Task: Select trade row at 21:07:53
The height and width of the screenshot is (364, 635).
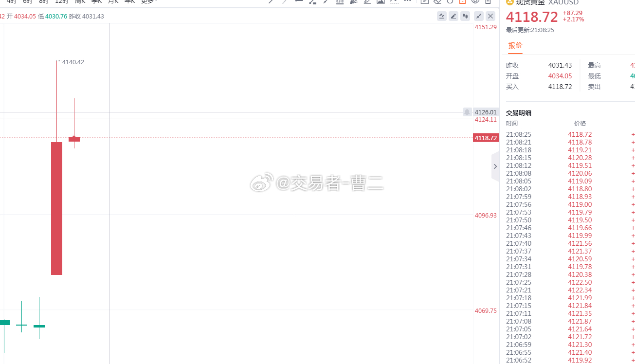Action: click(570, 212)
